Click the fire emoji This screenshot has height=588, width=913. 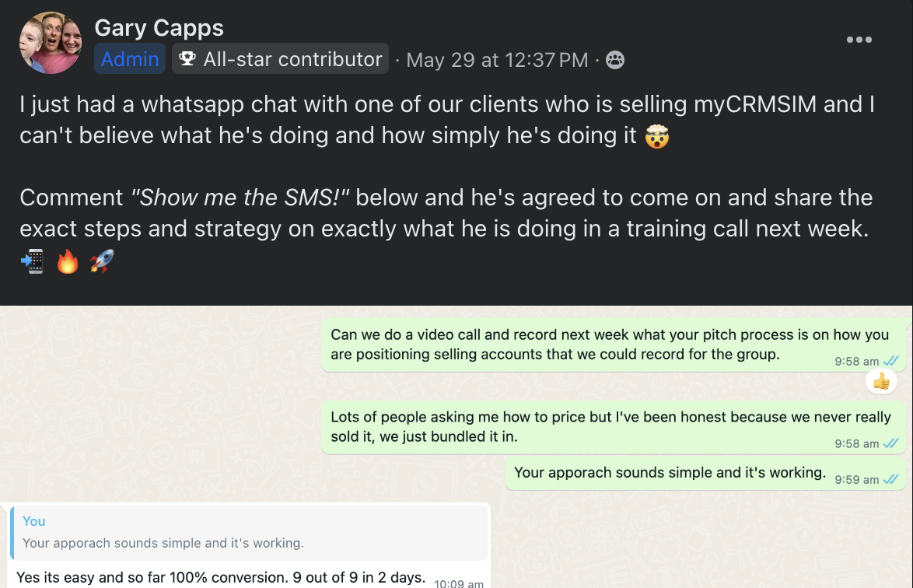click(x=68, y=261)
